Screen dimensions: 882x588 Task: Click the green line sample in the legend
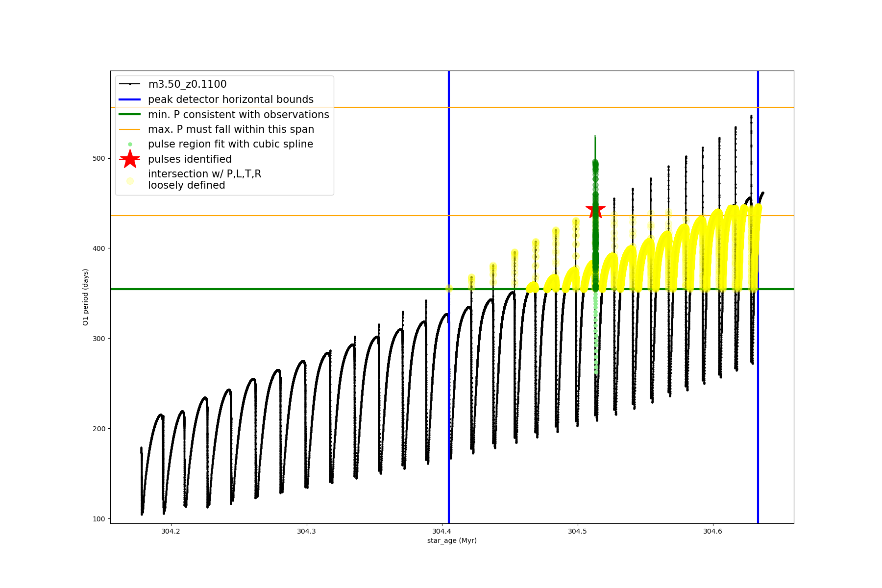[x=130, y=114]
